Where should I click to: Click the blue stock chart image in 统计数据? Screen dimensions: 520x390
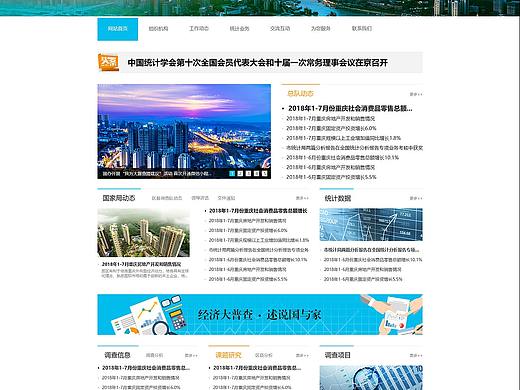tap(371, 225)
